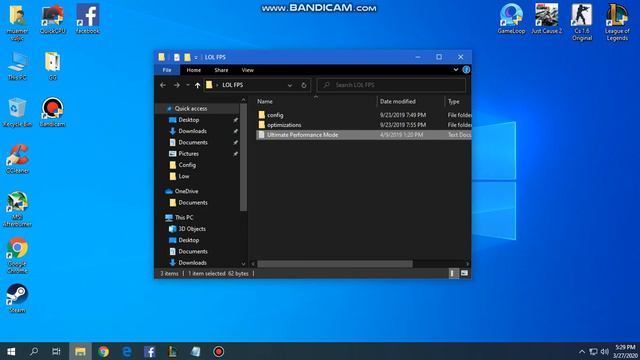Screen dimensions: 640x360
Task: Click the navigation pane vertical scrollbar
Action: pos(243,157)
